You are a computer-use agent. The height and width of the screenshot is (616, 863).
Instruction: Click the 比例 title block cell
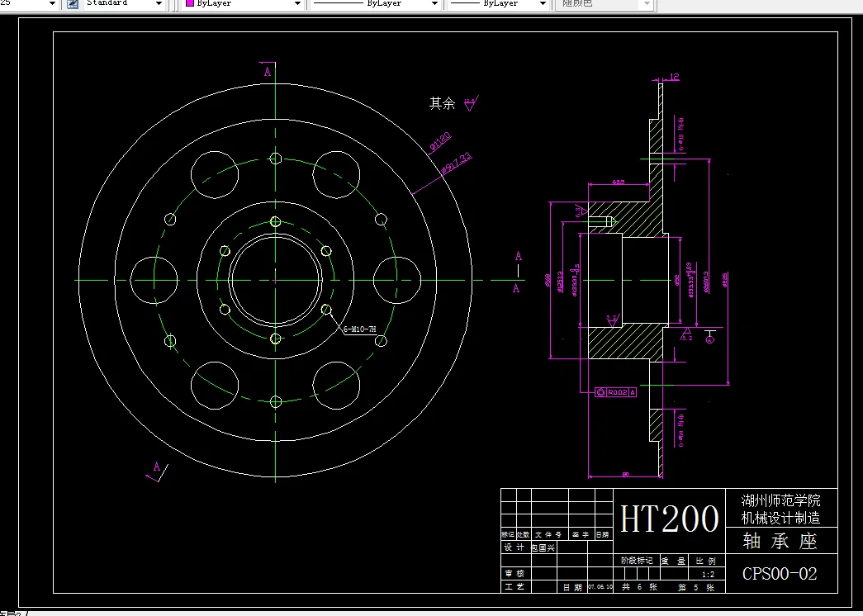click(x=705, y=561)
